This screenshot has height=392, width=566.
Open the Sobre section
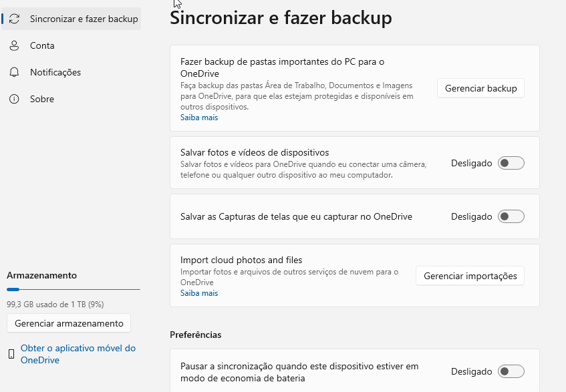click(x=71, y=99)
